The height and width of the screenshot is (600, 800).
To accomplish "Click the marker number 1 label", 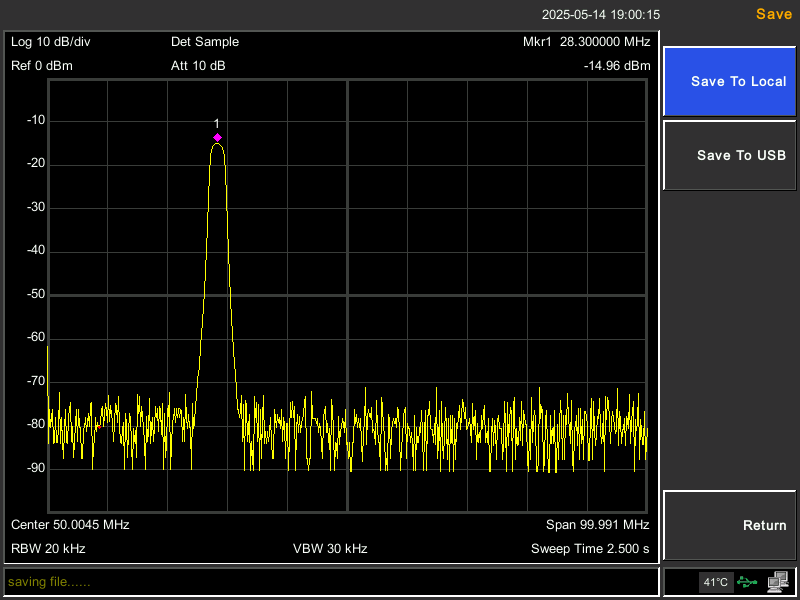I will (216, 124).
